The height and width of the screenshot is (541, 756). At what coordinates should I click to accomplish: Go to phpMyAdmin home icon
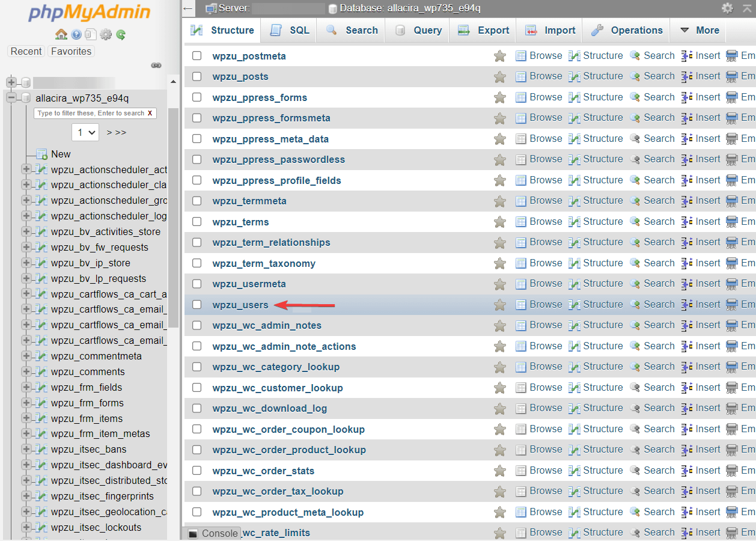point(61,35)
